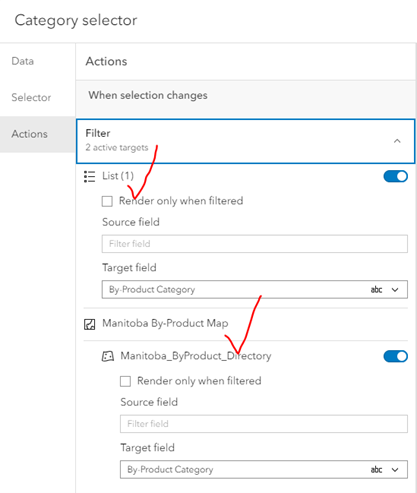Click the List Source field filter input
Viewport: 417px width, 493px height.
(254, 244)
